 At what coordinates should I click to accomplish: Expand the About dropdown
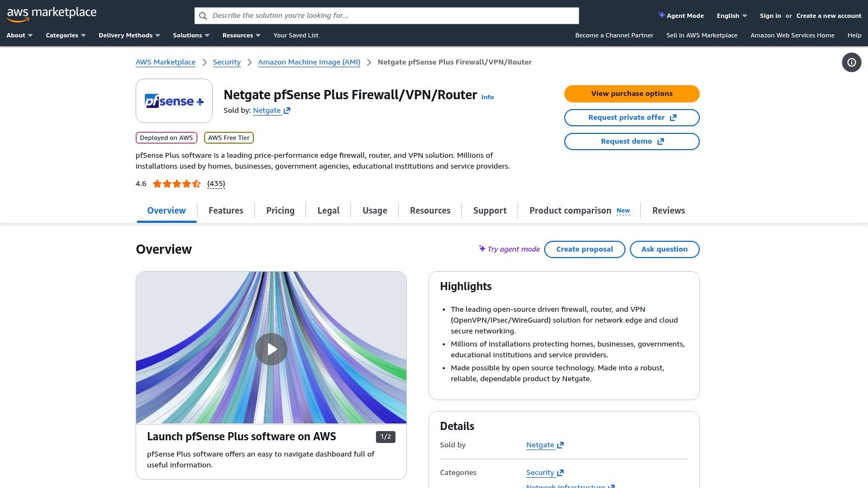click(x=19, y=35)
